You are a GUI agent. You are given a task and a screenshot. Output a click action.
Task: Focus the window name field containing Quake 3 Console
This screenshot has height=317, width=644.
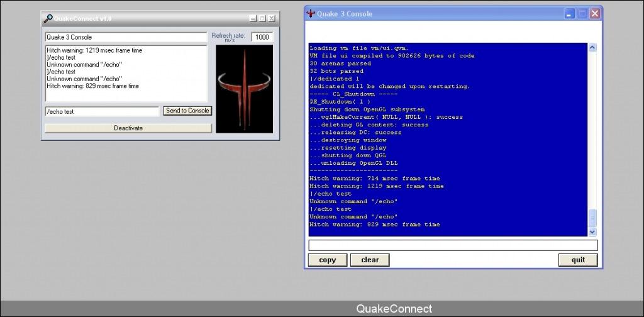126,37
